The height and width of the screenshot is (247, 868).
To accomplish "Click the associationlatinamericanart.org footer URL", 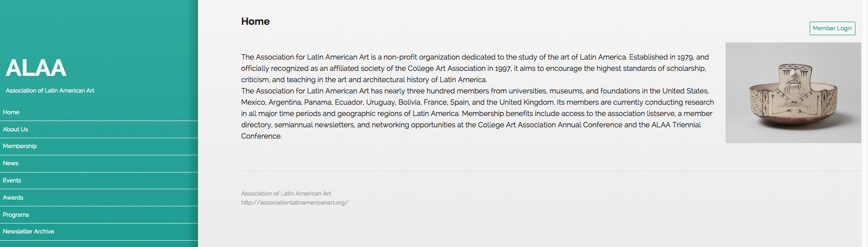I will 295,203.
